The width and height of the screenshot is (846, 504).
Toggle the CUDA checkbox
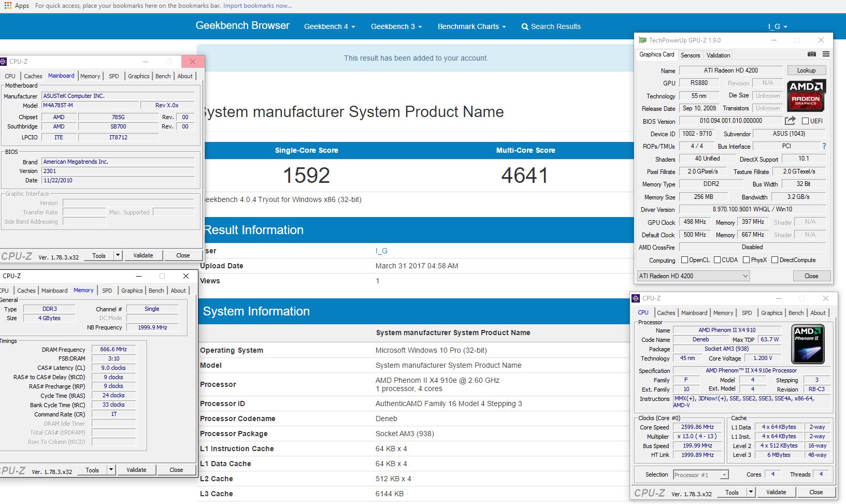[718, 260]
